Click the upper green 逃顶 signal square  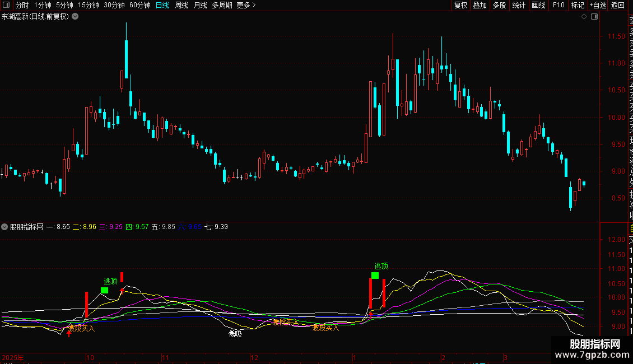[375, 276]
